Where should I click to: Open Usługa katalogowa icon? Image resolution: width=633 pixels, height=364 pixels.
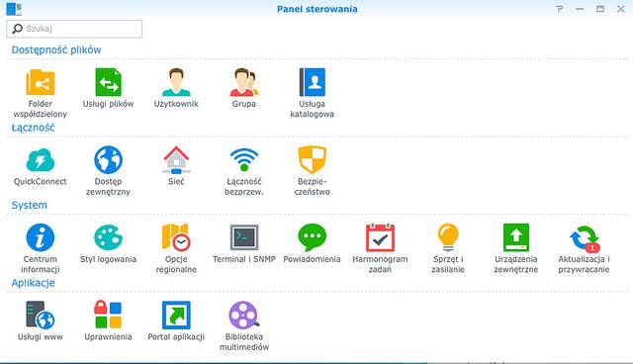pyautogui.click(x=313, y=82)
